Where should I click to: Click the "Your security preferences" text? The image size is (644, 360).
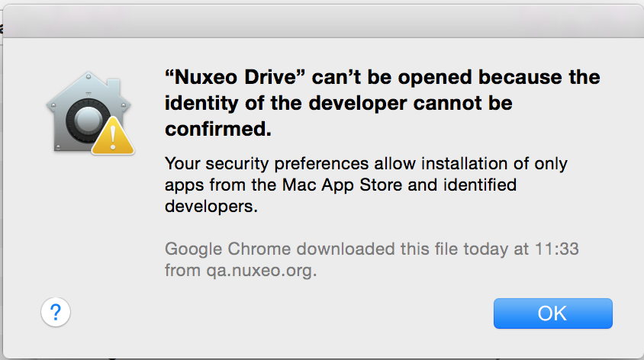click(267, 164)
